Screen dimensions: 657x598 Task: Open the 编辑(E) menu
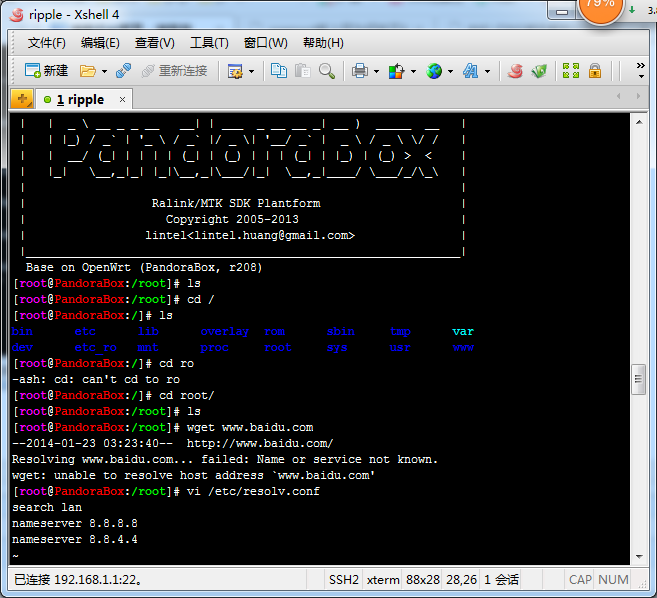pyautogui.click(x=100, y=43)
